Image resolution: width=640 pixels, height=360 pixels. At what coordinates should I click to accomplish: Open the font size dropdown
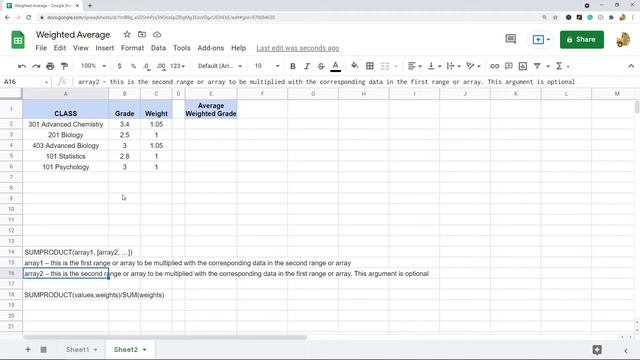[x=267, y=66]
